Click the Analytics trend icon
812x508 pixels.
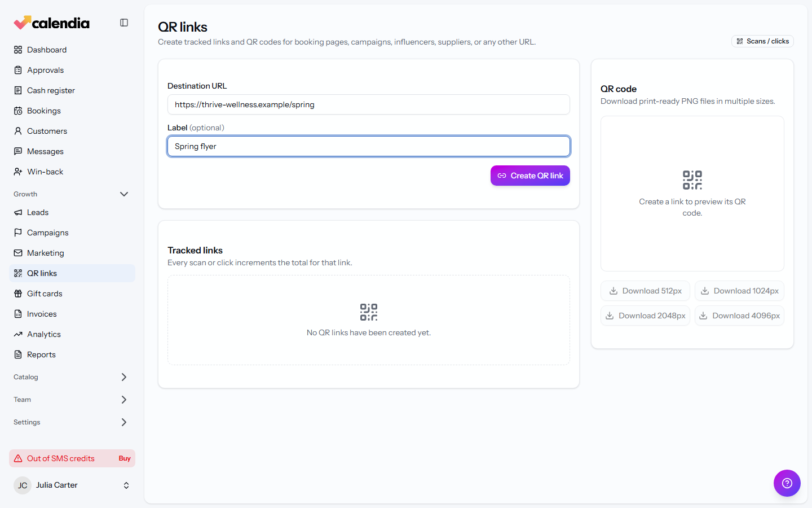(18, 334)
